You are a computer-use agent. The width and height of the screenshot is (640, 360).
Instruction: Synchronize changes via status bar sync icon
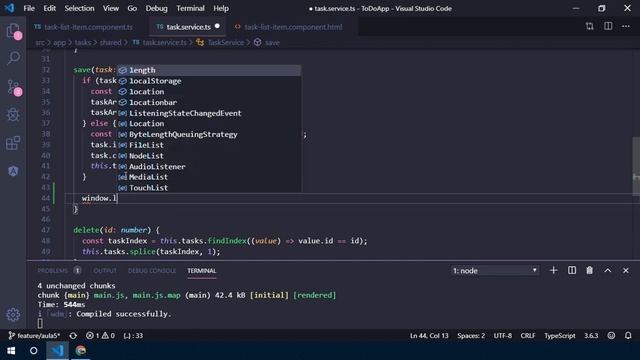point(73,336)
